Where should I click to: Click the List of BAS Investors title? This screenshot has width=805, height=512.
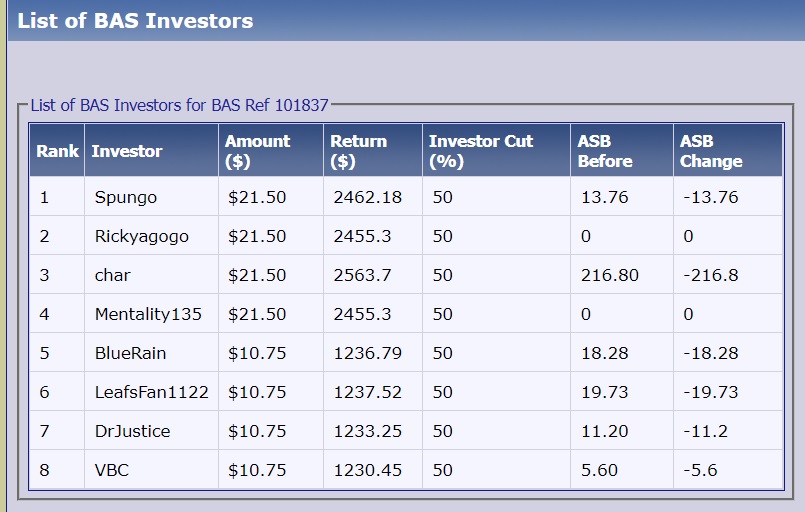click(x=135, y=20)
